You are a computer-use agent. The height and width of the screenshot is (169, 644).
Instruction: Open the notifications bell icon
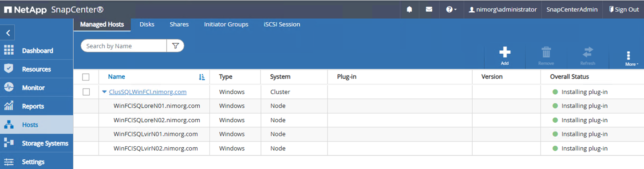coord(410,9)
